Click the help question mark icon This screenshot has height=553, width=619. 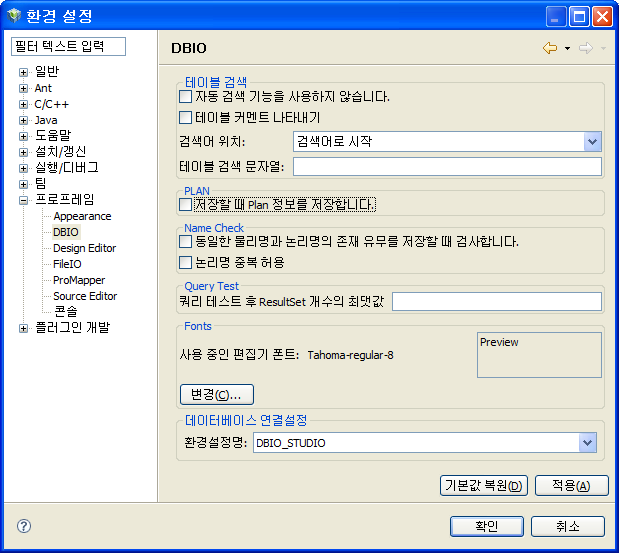[x=24, y=526]
